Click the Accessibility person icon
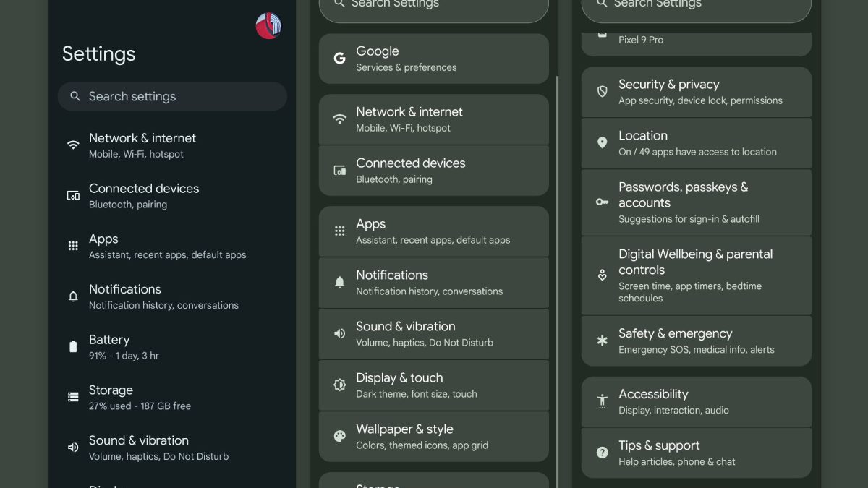This screenshot has width=868, height=488. click(x=602, y=401)
